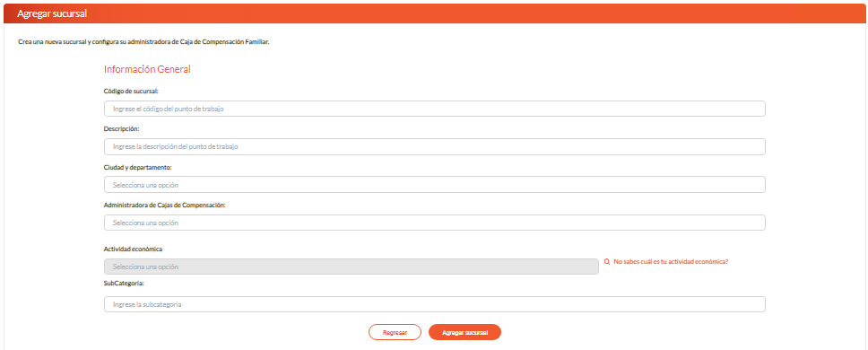This screenshot has width=868, height=350.
Task: Click the 'Actividad económica' label
Action: pyautogui.click(x=133, y=249)
